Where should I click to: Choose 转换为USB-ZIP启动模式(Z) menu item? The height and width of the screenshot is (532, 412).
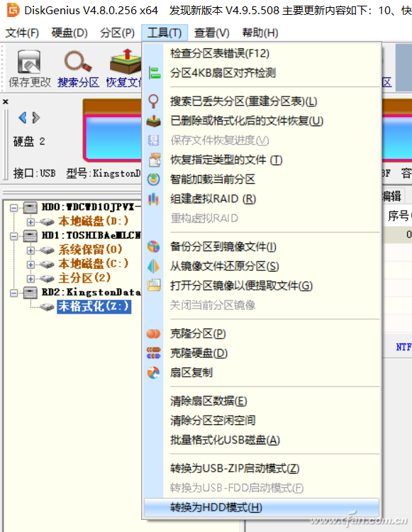click(x=262, y=469)
